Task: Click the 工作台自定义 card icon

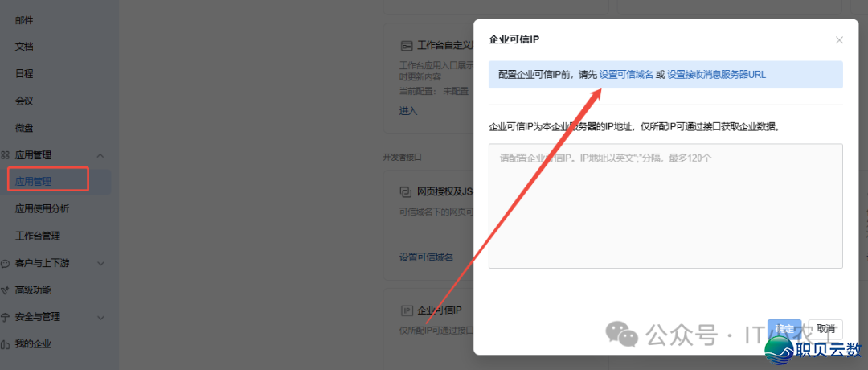Action: pyautogui.click(x=407, y=45)
